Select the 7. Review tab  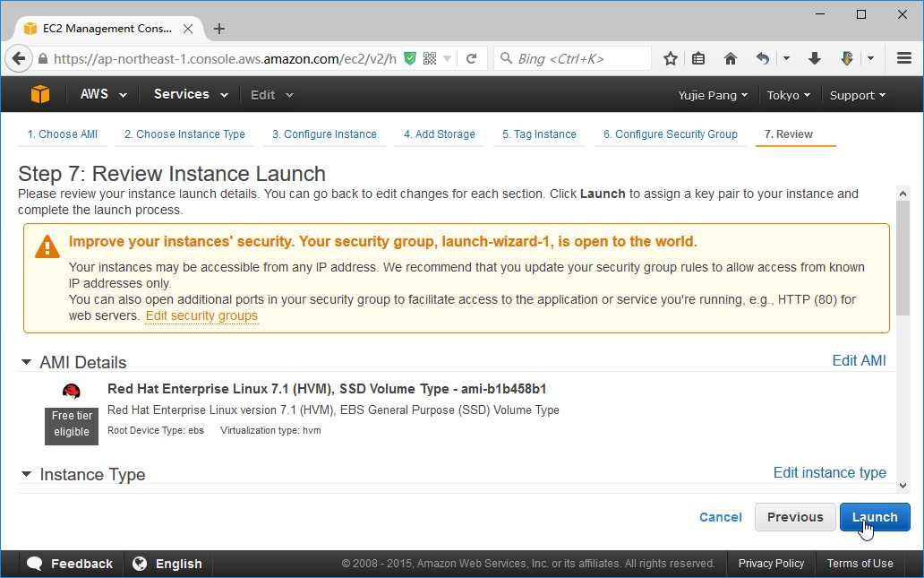tap(789, 134)
